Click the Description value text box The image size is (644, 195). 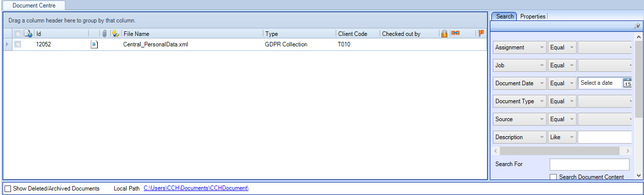pyautogui.click(x=605, y=137)
